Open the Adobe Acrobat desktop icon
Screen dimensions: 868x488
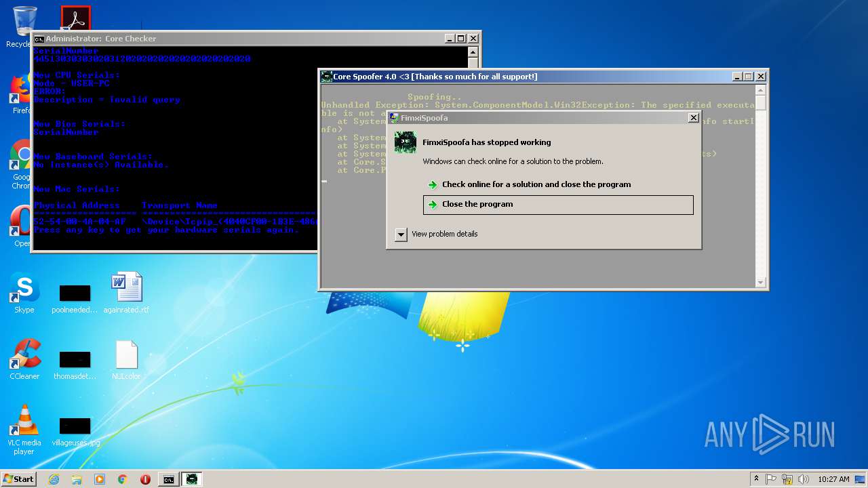(75, 19)
